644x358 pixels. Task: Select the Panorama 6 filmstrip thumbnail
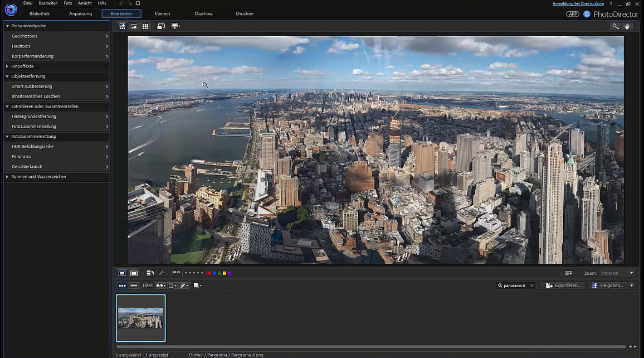(140, 318)
